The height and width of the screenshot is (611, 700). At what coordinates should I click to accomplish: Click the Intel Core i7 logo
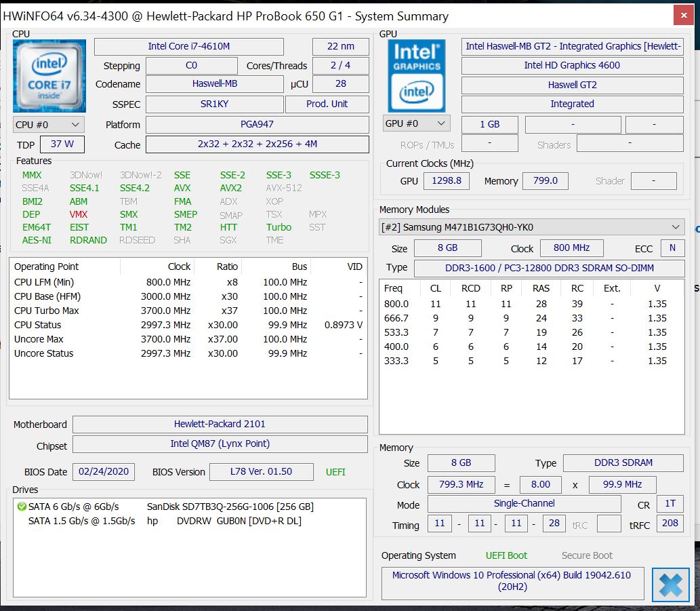49,75
